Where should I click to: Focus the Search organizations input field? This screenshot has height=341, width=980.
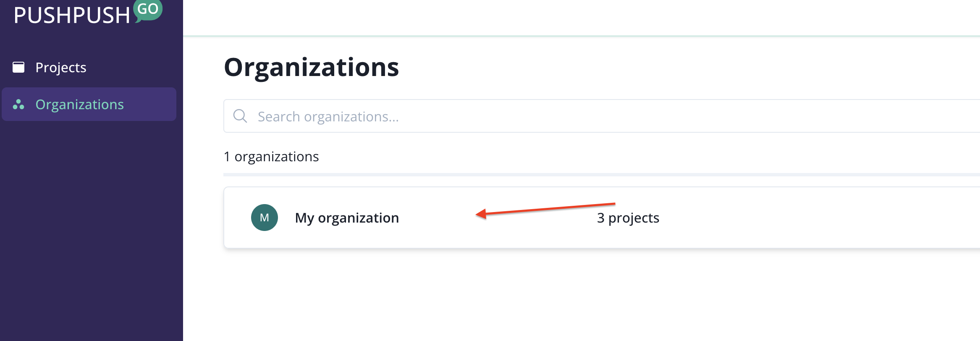[x=588, y=116]
